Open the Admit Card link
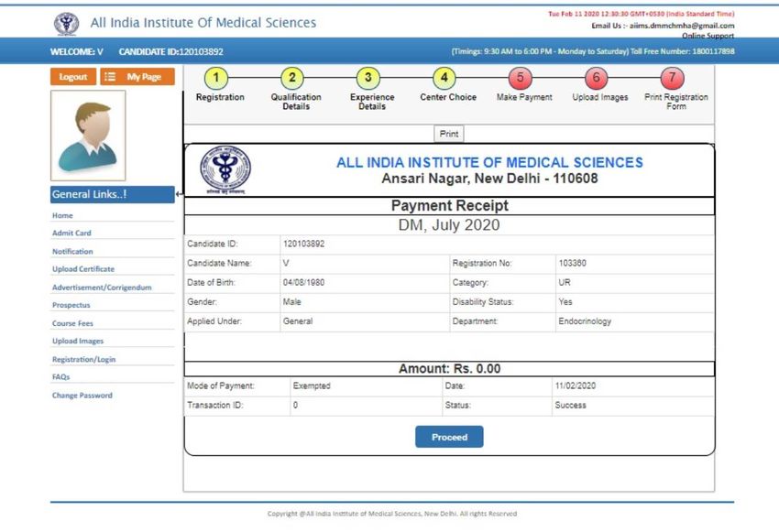The width and height of the screenshot is (779, 532). [71, 233]
